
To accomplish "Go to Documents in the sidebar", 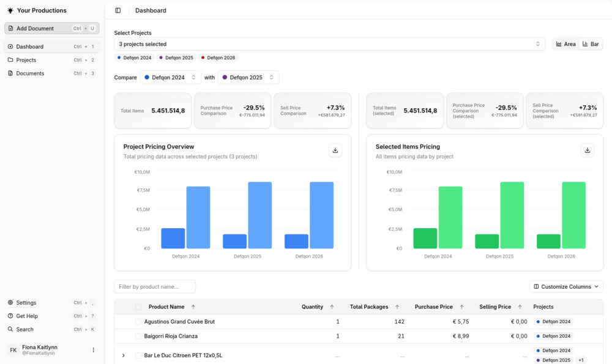I will 30,73.
